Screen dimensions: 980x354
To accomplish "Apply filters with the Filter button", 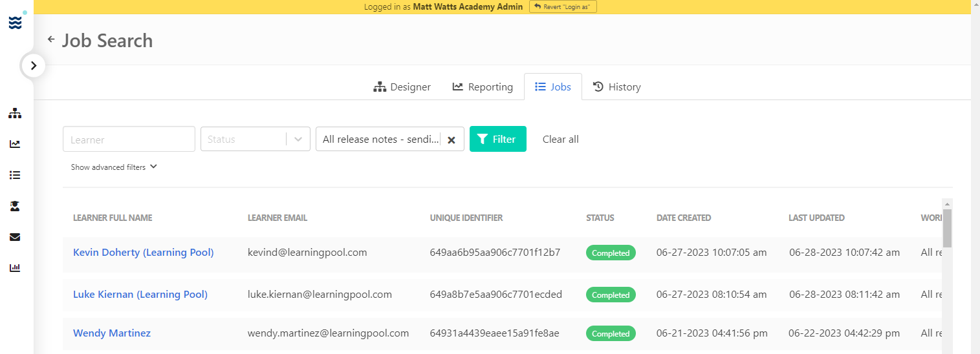I will tap(498, 139).
